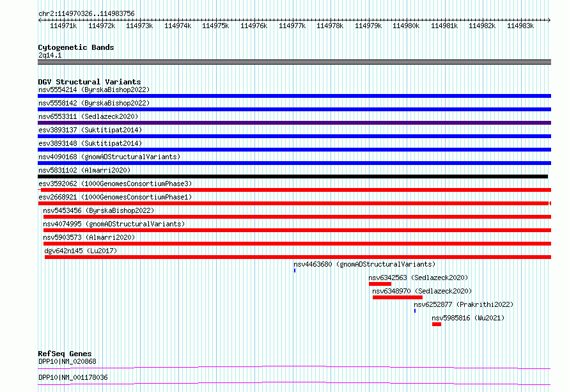Click the red bar under nsv6348970

click(398, 297)
